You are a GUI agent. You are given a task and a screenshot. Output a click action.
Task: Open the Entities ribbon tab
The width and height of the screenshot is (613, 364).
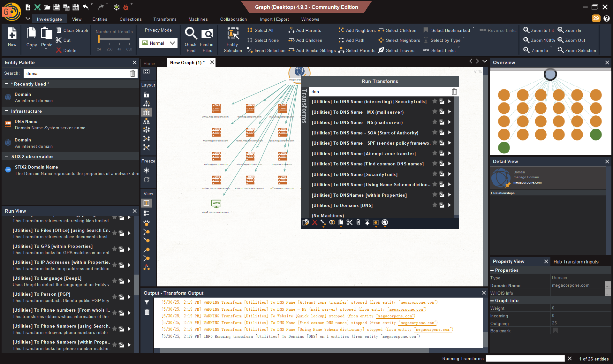coord(100,19)
